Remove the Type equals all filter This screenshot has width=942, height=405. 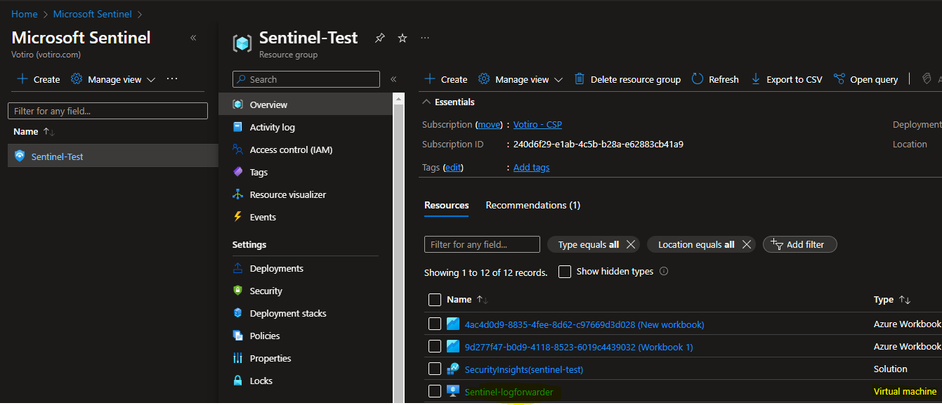[630, 245]
